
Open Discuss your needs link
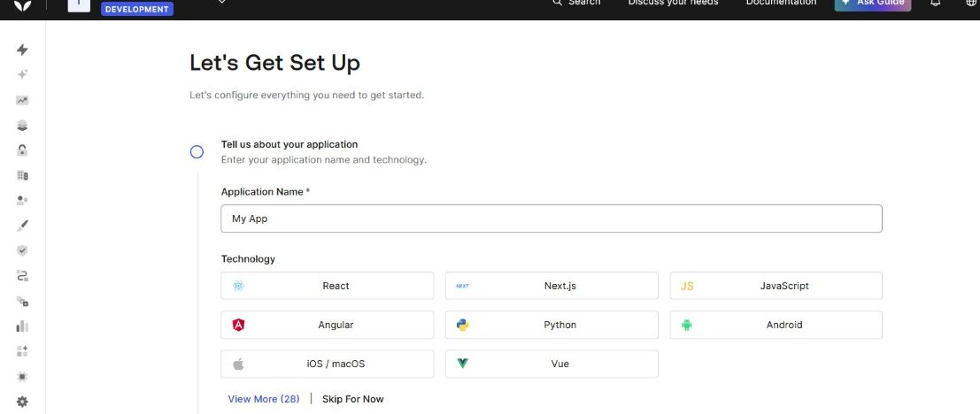pyautogui.click(x=673, y=4)
